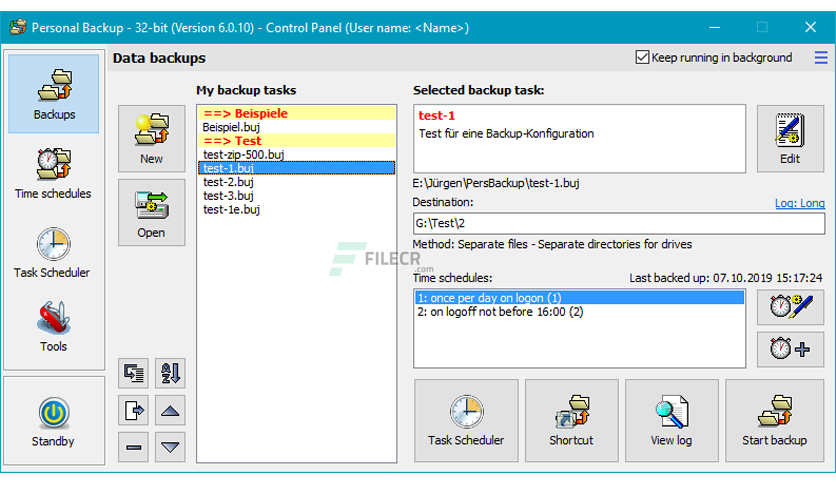The image size is (836, 484).
Task: Select test-zip-500.buj in task list
Action: (x=243, y=155)
